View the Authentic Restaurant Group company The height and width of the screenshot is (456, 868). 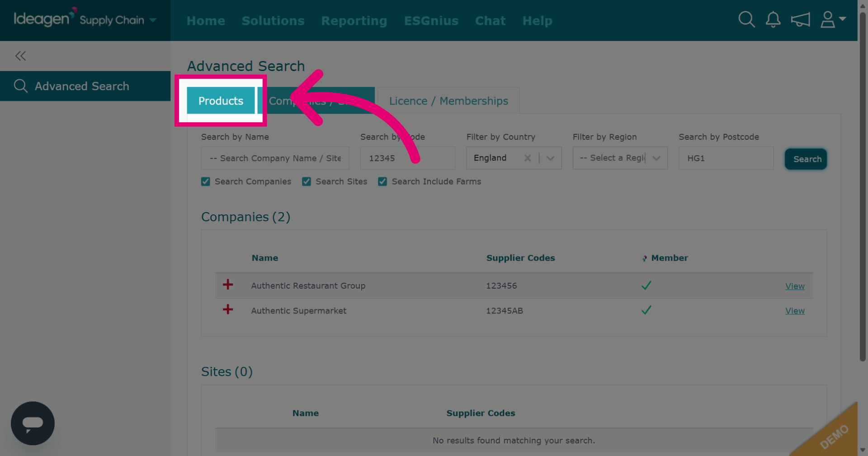(x=795, y=286)
